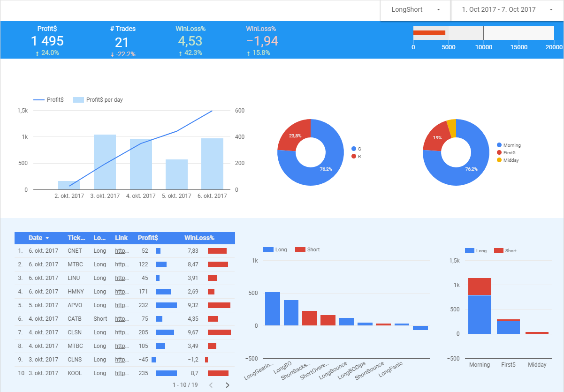
Task: Open the link for CNET row
Action: click(x=122, y=251)
